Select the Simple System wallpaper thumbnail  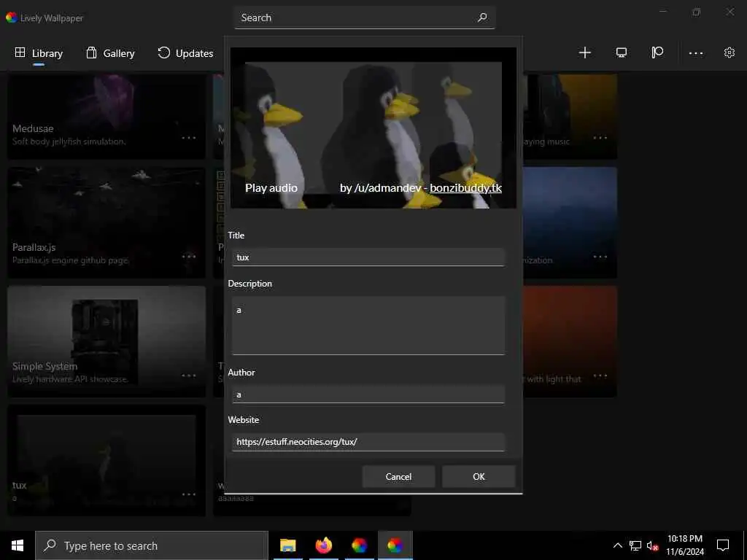point(107,341)
